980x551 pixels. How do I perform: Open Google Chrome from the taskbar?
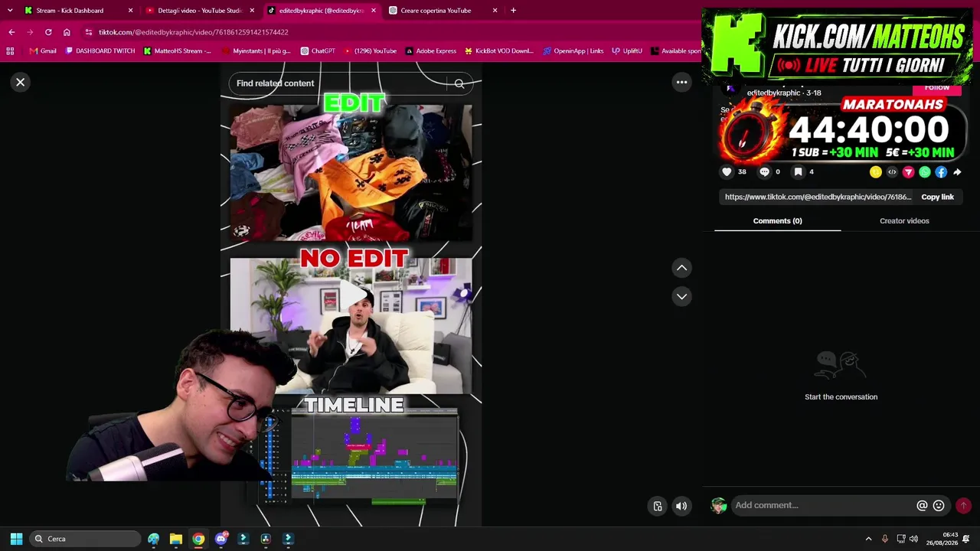[198, 539]
